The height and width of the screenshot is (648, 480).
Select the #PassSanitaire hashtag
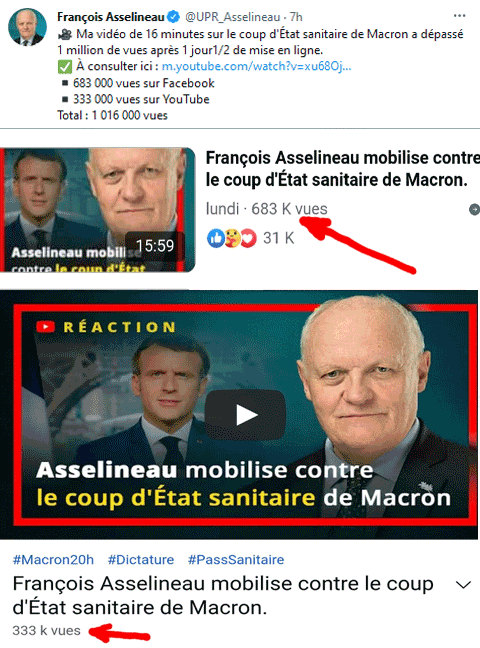(236, 560)
